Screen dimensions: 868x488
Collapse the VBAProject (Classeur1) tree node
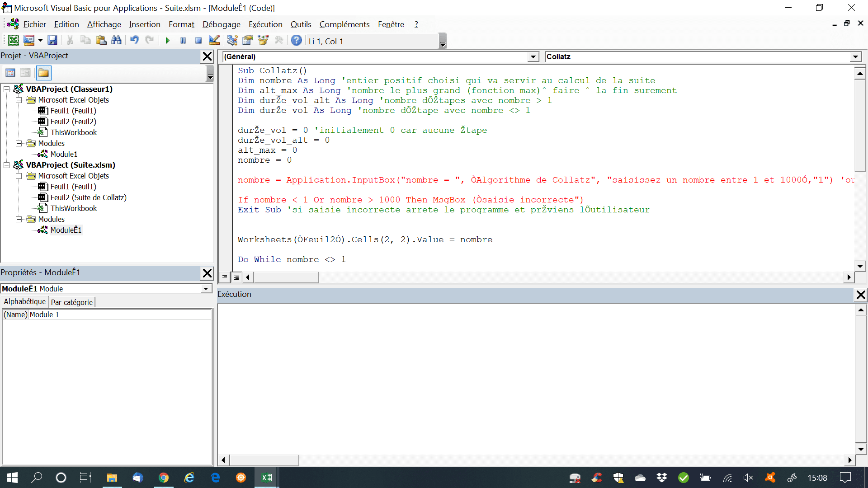tap(7, 89)
